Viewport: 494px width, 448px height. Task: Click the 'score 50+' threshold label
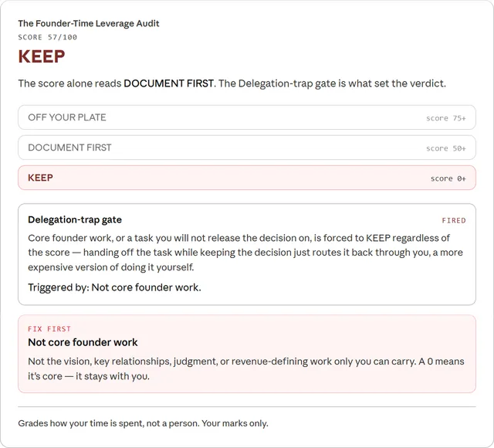tap(446, 148)
